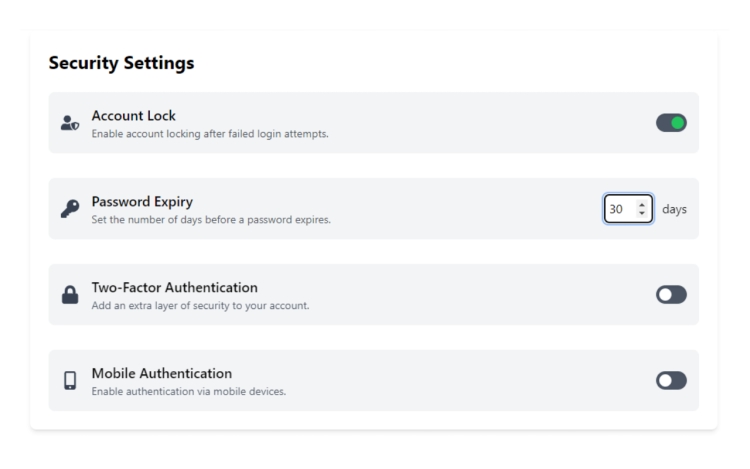Viewport: 750px width, 469px height.
Task: Click the extra layer of security description
Action: click(x=200, y=305)
